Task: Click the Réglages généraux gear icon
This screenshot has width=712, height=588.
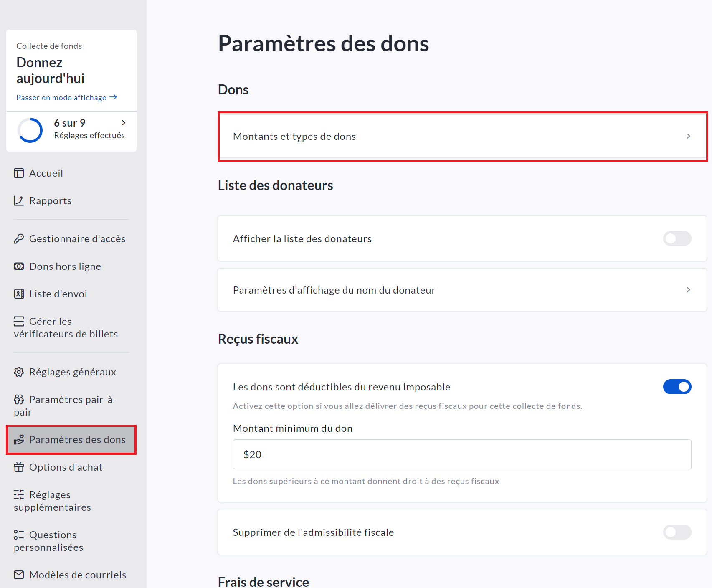Action: (19, 372)
